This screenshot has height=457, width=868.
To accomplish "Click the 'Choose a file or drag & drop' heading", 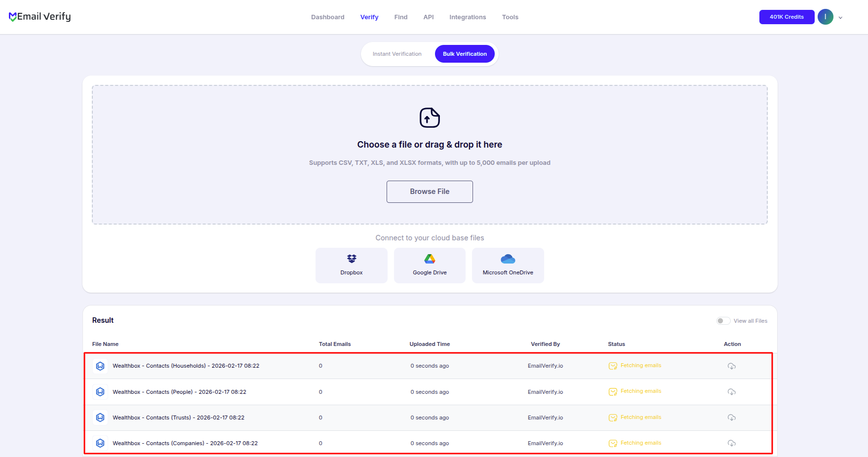I will [x=430, y=145].
